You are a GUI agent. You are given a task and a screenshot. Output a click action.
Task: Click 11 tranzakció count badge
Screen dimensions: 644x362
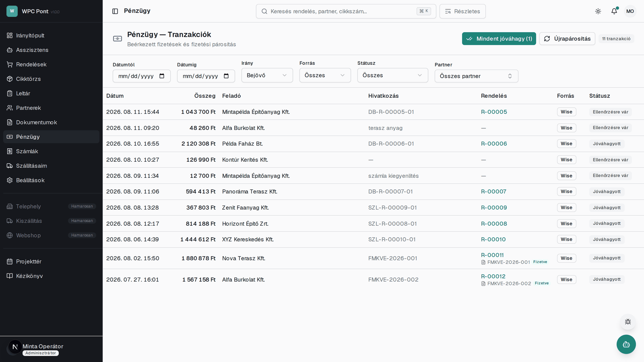coord(616,39)
